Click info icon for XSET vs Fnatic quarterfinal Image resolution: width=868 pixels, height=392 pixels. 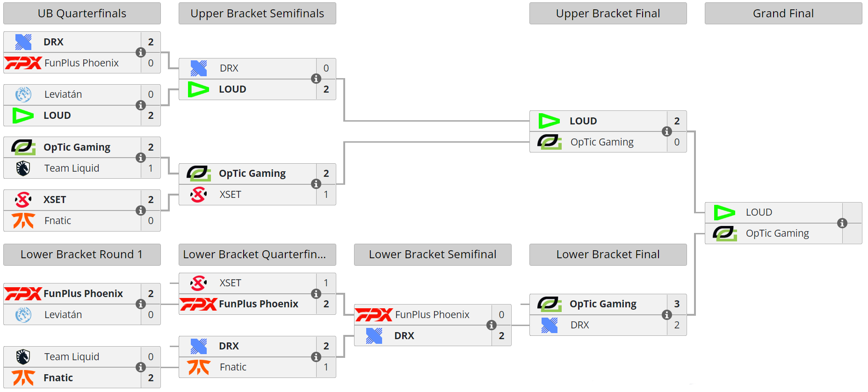(x=141, y=211)
